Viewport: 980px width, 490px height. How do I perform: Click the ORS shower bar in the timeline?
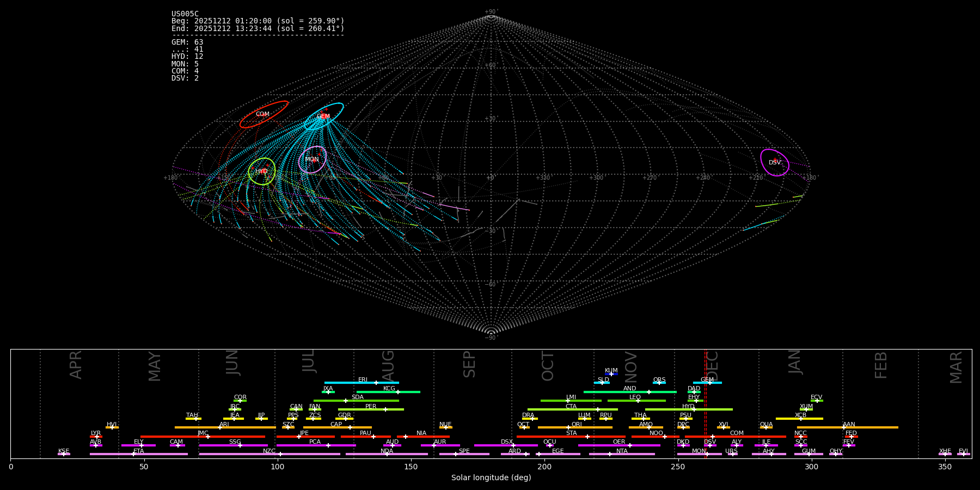coord(659,383)
